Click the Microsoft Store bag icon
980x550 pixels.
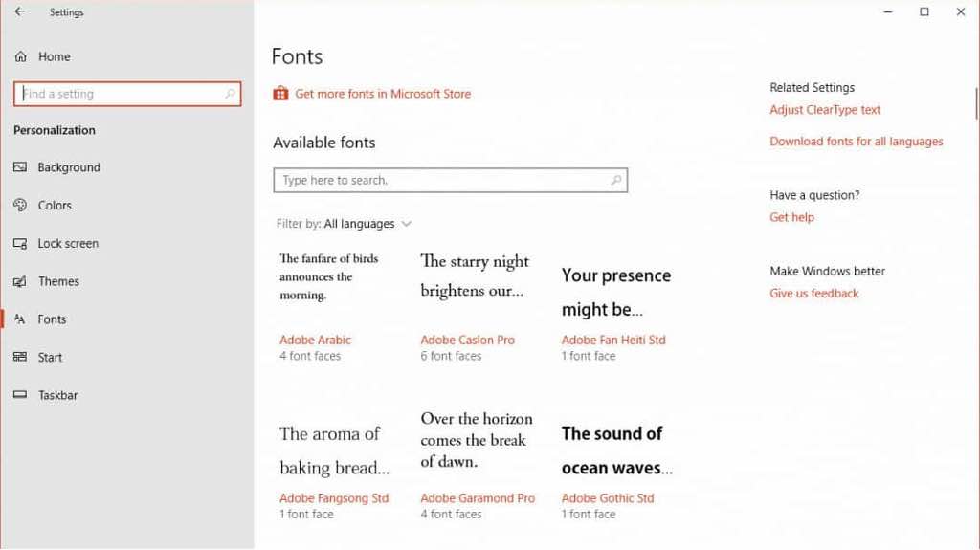pos(280,93)
